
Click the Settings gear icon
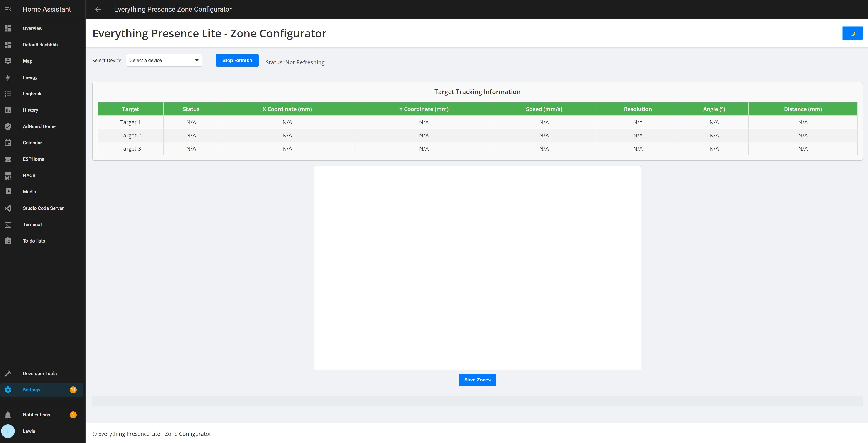8,390
